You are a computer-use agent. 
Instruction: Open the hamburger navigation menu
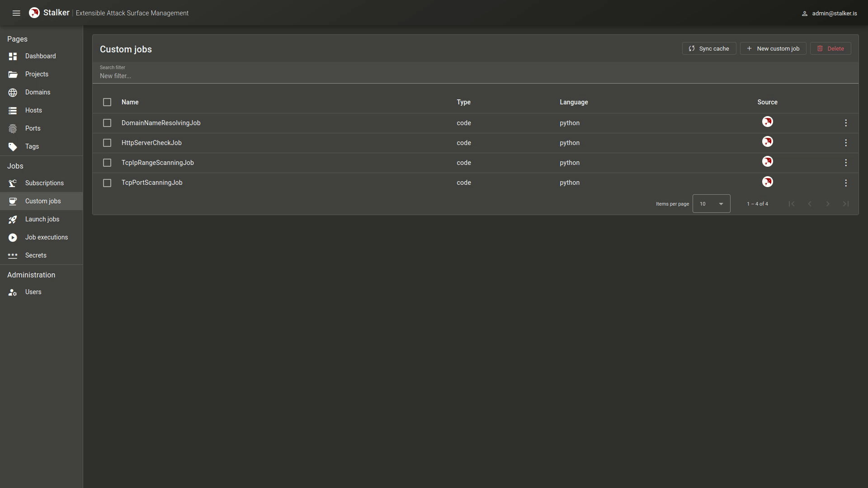[16, 13]
